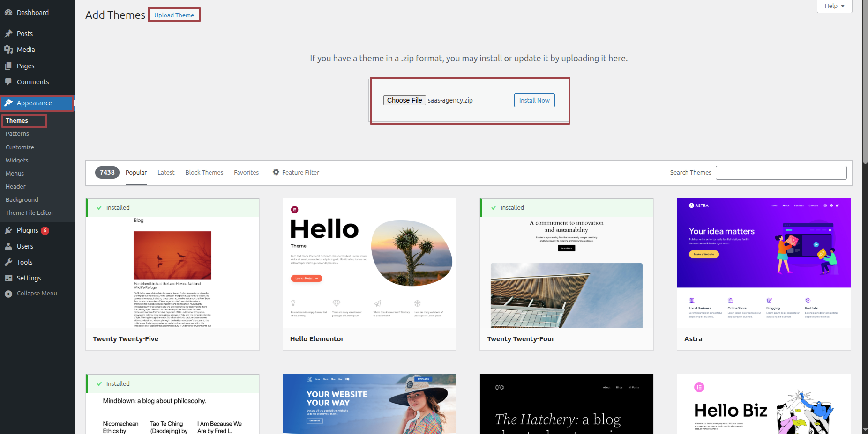This screenshot has height=434, width=868.
Task: Open the Plugins menu label
Action: [x=28, y=230]
